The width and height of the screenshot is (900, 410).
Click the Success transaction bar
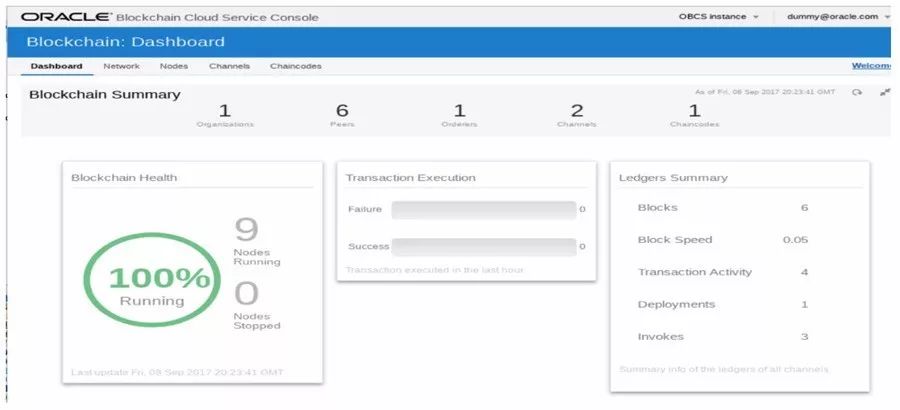(x=484, y=247)
